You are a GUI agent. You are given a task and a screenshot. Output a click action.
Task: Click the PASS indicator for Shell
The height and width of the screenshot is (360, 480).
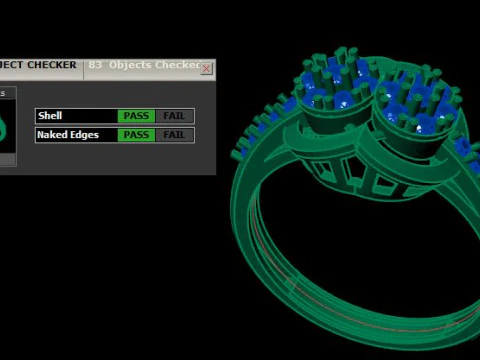click(136, 116)
